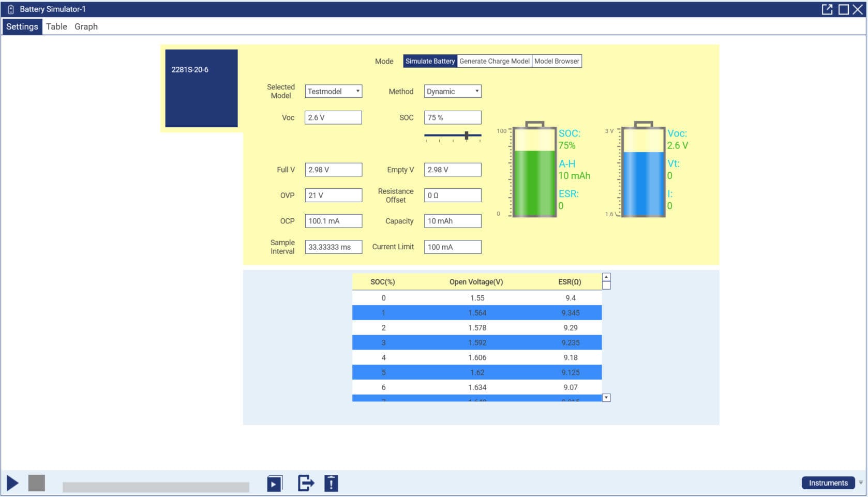Open the Selected Model dropdown

[x=357, y=91]
